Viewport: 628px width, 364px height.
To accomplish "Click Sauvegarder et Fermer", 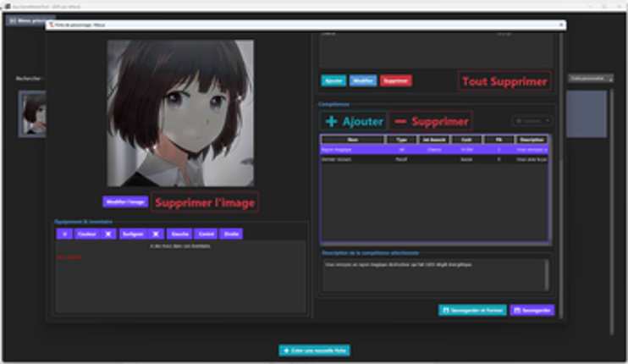I will (472, 311).
